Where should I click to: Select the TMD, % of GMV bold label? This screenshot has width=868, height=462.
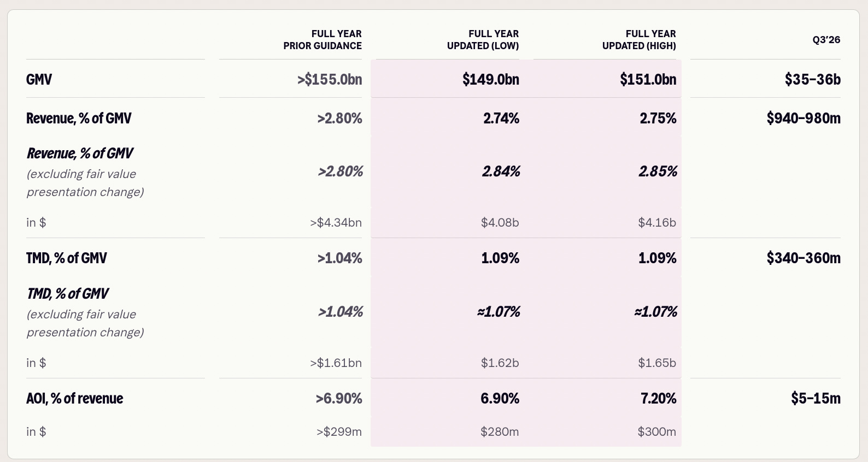(x=66, y=258)
